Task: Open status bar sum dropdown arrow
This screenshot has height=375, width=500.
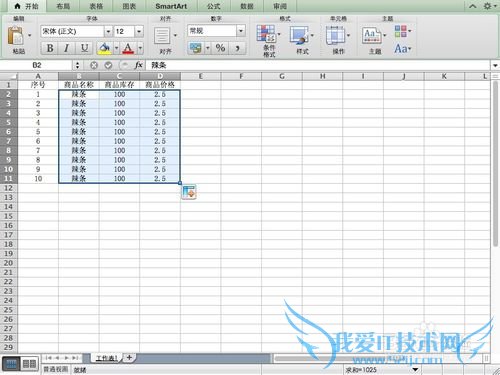Action: 415,369
